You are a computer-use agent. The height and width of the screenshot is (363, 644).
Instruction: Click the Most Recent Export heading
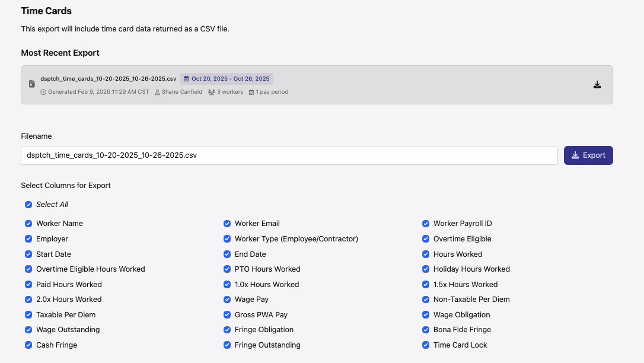coord(60,53)
